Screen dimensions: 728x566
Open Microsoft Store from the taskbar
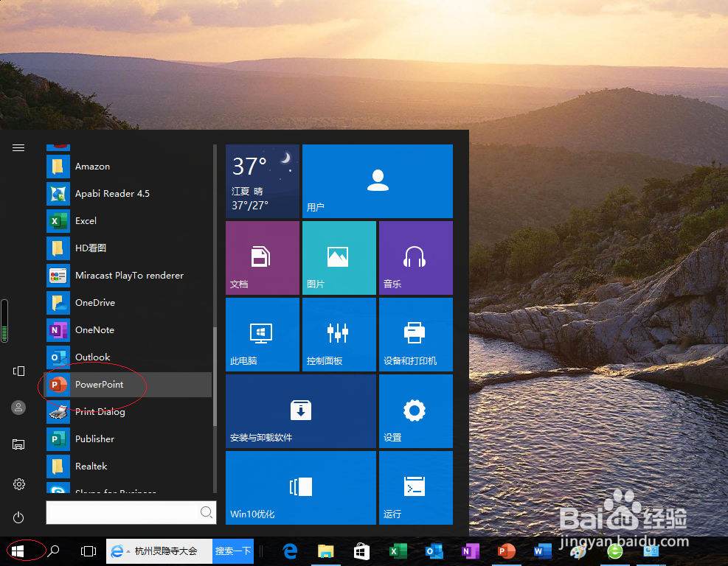tap(361, 551)
